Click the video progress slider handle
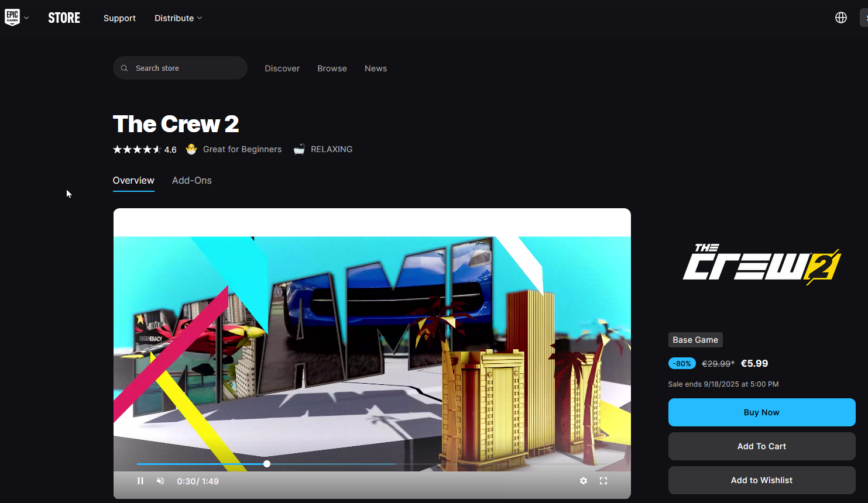This screenshot has height=503, width=868. coord(267,464)
